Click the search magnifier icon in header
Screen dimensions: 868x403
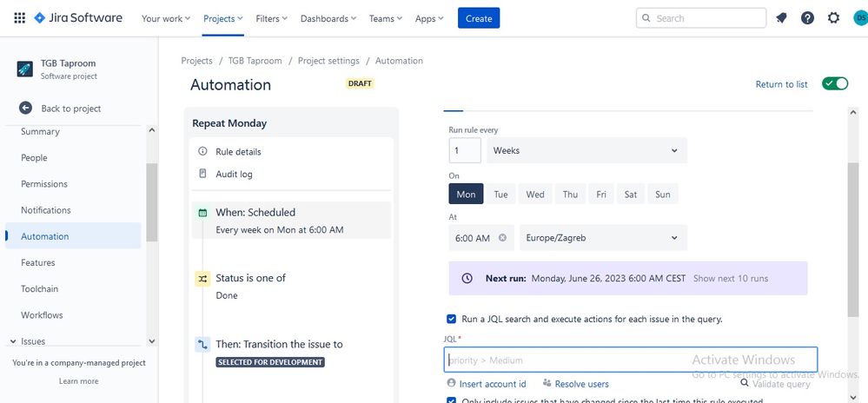coord(646,18)
